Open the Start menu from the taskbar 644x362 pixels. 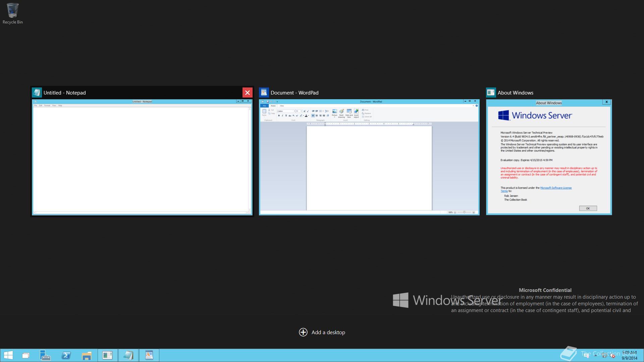point(8,355)
